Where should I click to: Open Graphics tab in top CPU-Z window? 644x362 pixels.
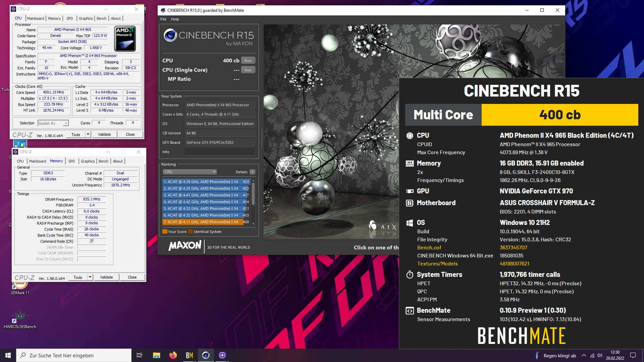tap(86, 18)
